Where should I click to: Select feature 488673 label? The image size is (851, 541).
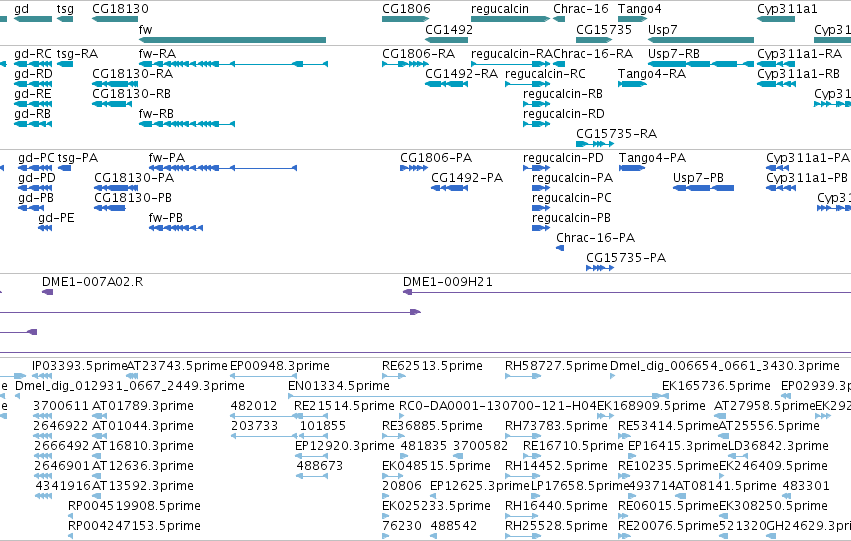pos(320,466)
